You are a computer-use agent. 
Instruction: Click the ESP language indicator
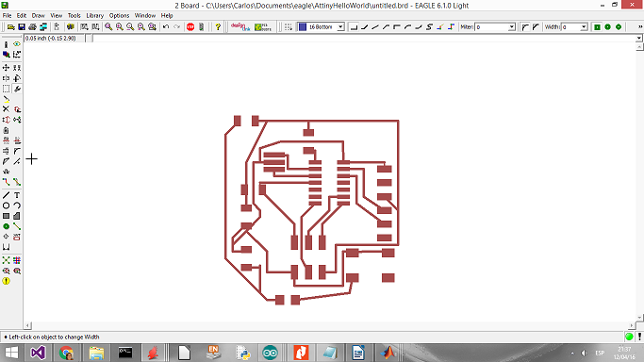(x=600, y=353)
